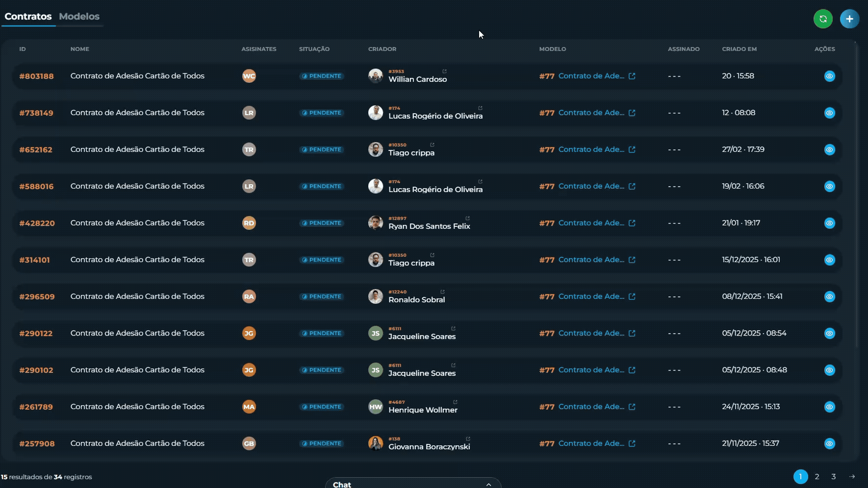View contract #261789 via eye icon
868x488 pixels.
pos(829,407)
